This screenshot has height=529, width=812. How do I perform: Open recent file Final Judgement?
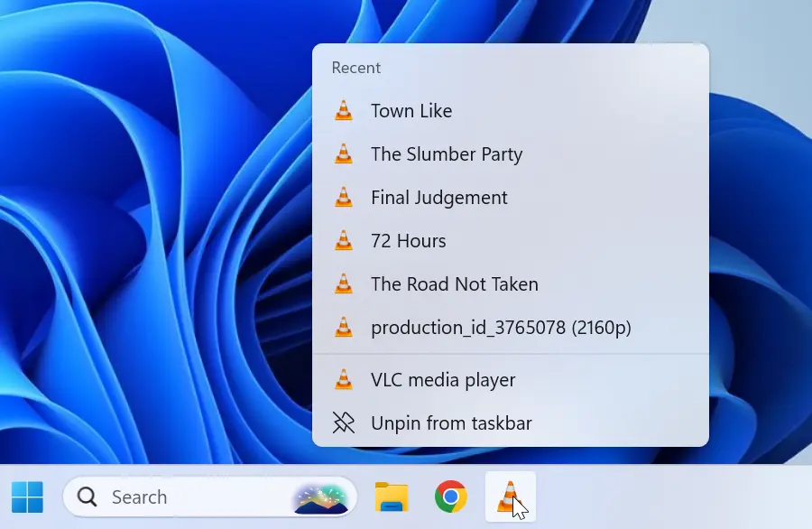[x=511, y=198]
